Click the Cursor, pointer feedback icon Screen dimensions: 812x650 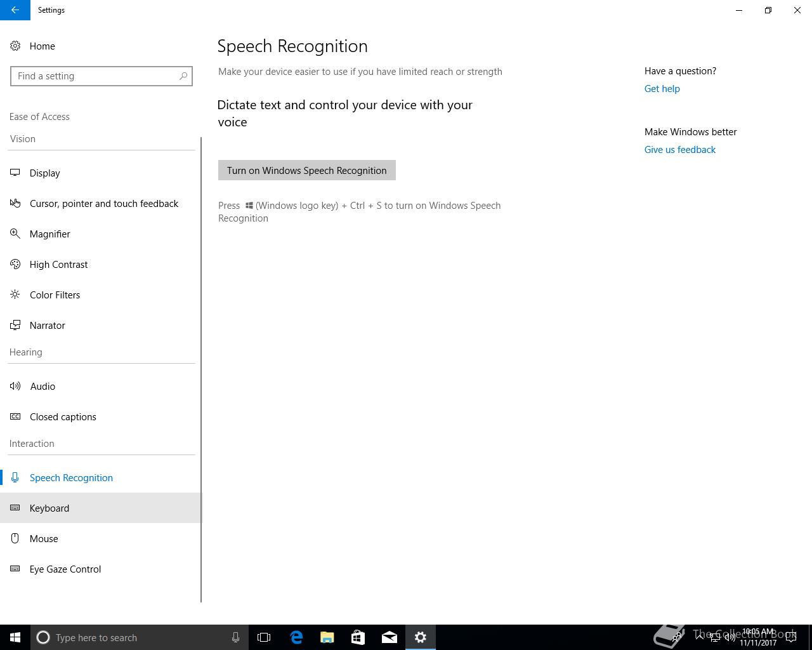click(15, 203)
